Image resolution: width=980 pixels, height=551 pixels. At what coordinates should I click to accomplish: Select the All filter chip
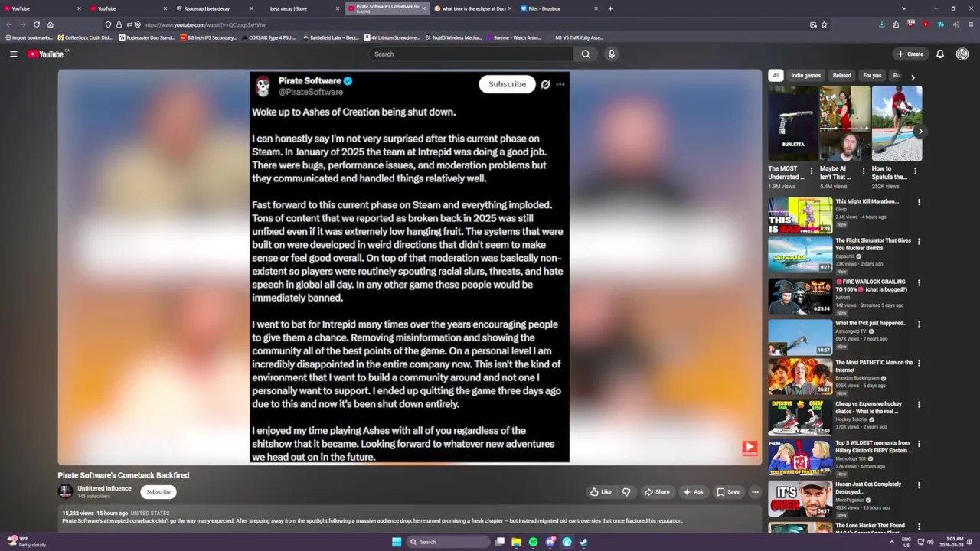(x=776, y=76)
